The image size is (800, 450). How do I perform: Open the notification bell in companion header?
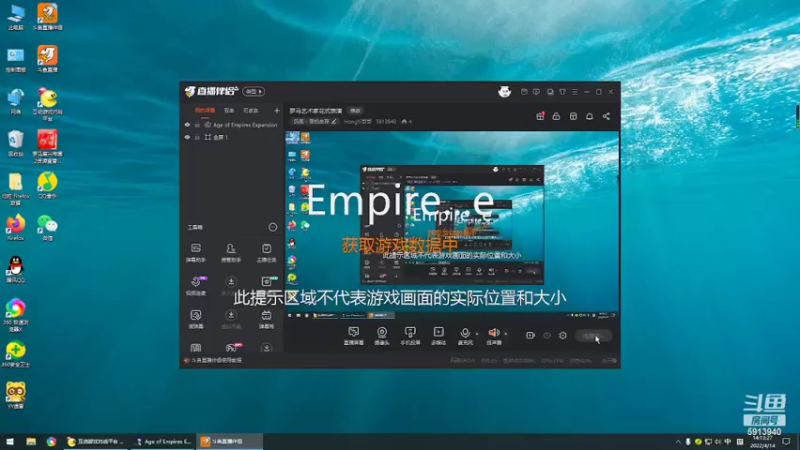(x=589, y=116)
